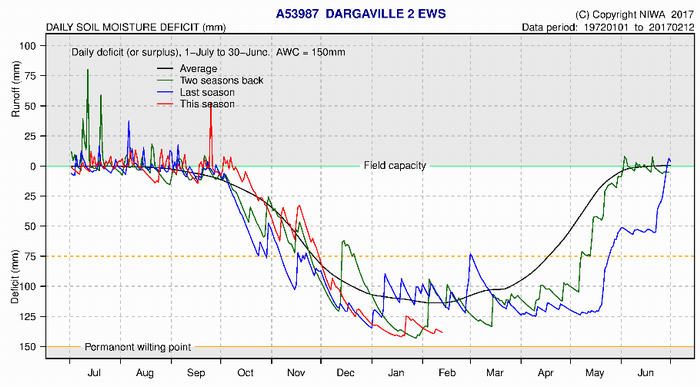Click the Permanent wilting point label

coord(138,347)
